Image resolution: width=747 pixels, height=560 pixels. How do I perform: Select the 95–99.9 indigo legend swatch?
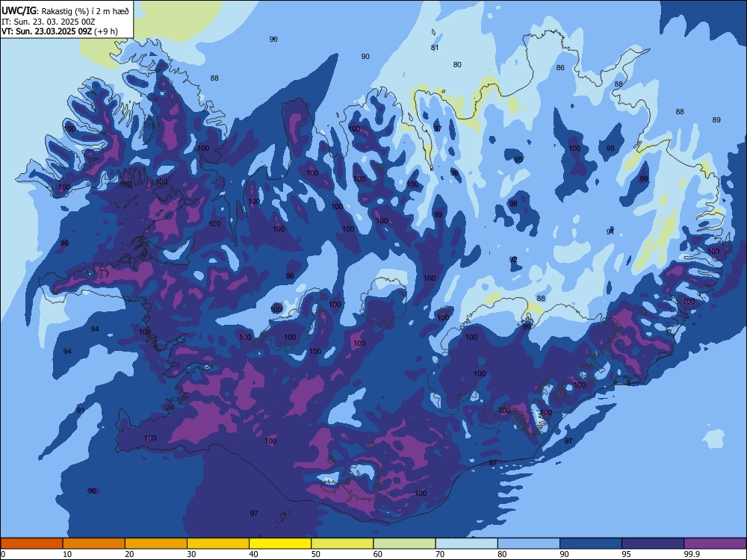(653, 544)
